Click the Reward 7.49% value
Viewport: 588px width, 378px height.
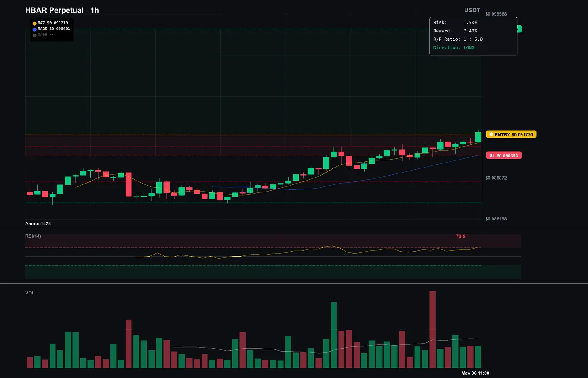[x=470, y=31]
